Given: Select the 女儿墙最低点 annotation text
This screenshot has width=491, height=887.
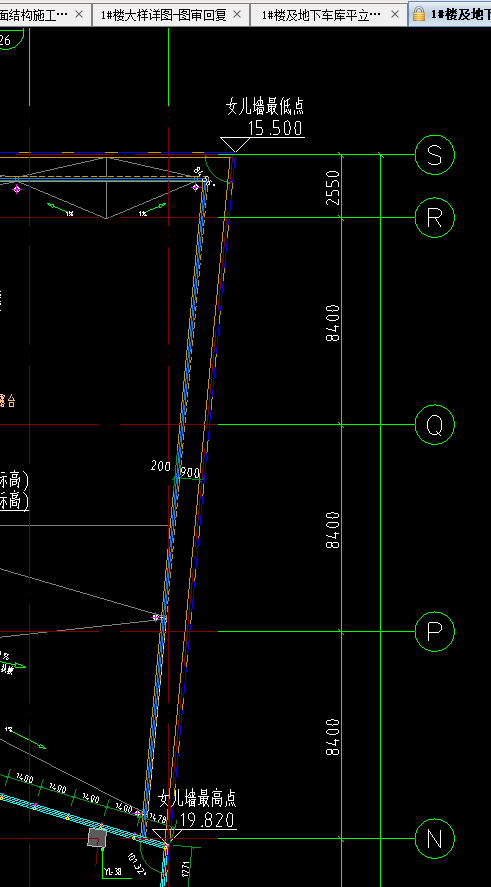Looking at the screenshot, I should (265, 107).
